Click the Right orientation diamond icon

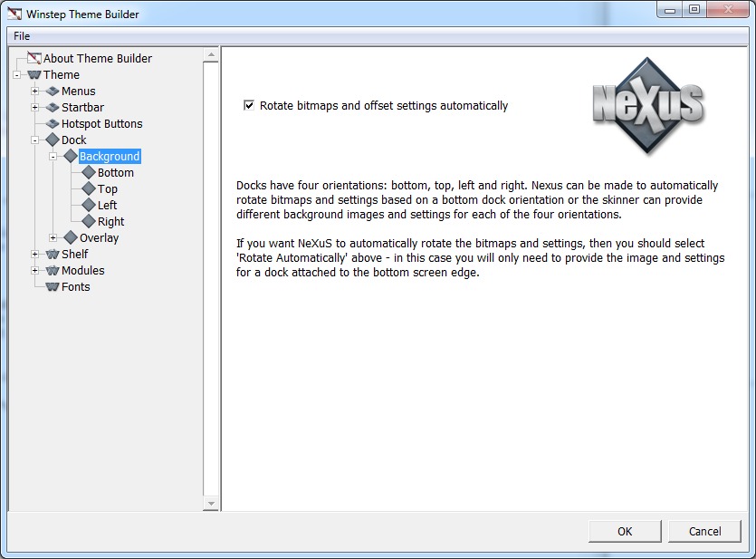[89, 221]
